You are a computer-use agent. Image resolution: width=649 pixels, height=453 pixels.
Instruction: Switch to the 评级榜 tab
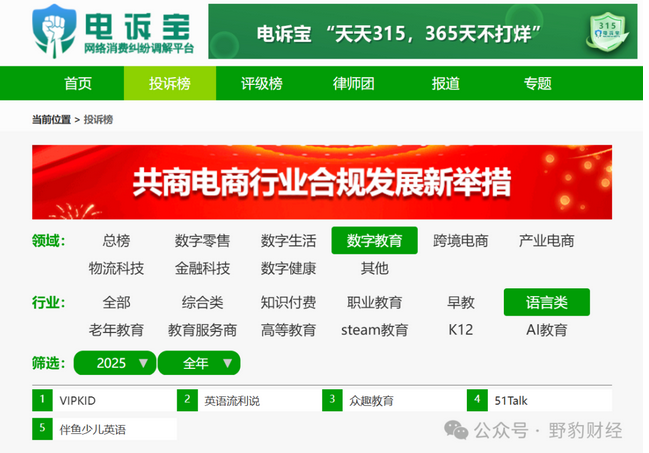click(262, 84)
